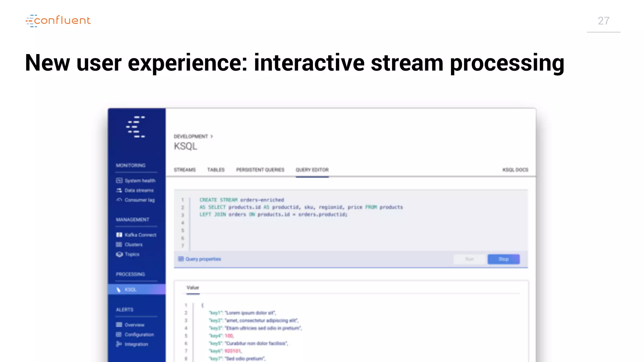Open the alerts Integration icon
This screenshot has width=644, height=362.
[x=119, y=344]
